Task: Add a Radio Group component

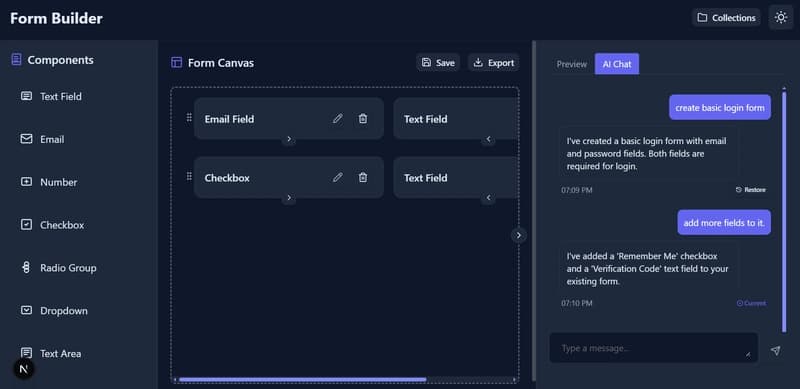Action: coord(58,268)
